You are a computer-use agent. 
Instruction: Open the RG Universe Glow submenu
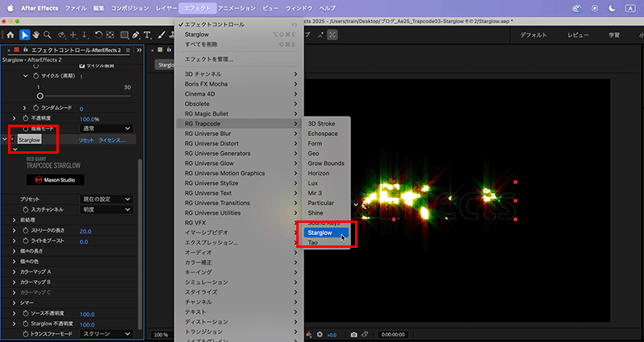[239, 163]
